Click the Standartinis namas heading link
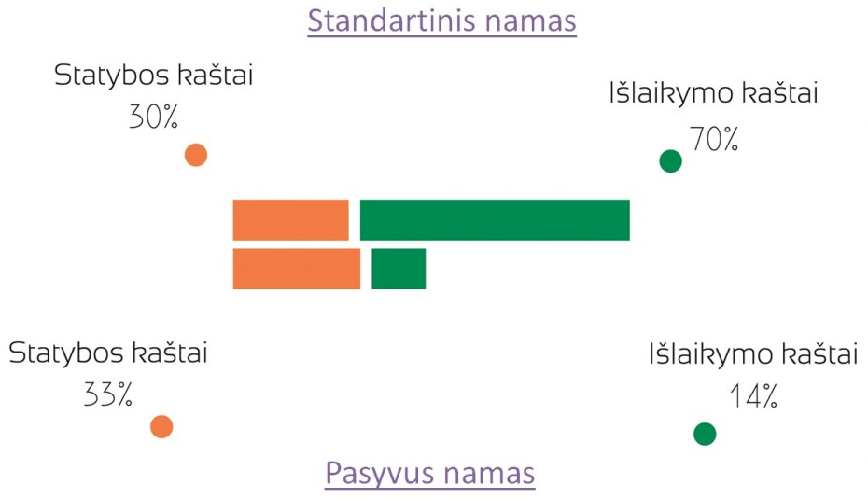868x498 pixels. pyautogui.click(x=441, y=21)
